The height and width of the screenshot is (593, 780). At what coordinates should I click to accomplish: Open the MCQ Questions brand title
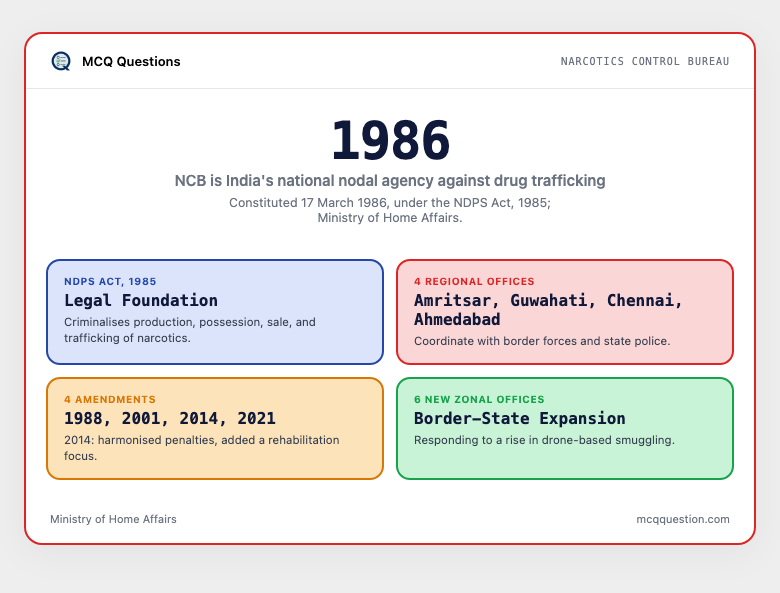coord(131,61)
